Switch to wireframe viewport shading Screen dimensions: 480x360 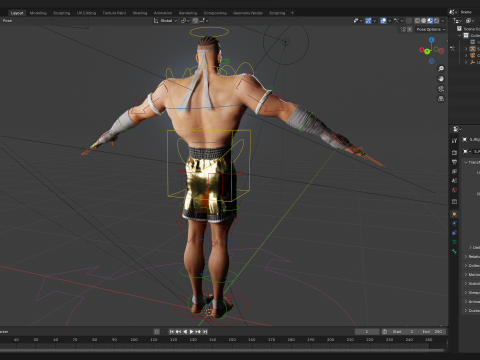417,21
